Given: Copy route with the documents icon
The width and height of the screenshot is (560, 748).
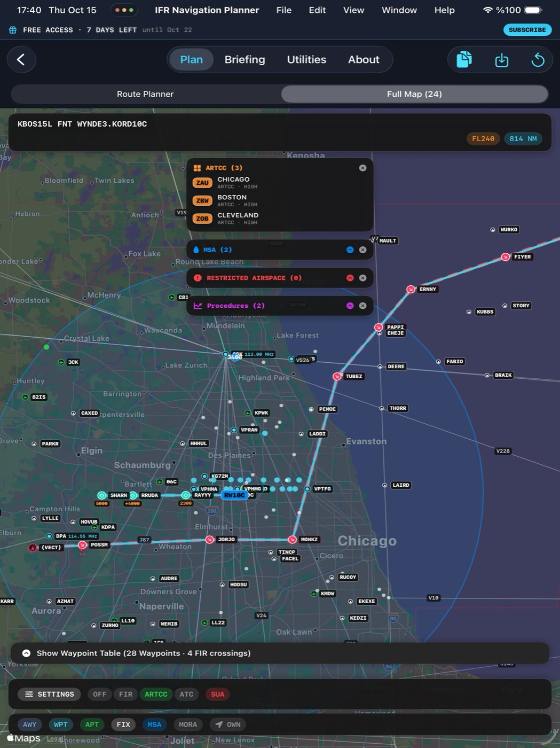Looking at the screenshot, I should 464,59.
